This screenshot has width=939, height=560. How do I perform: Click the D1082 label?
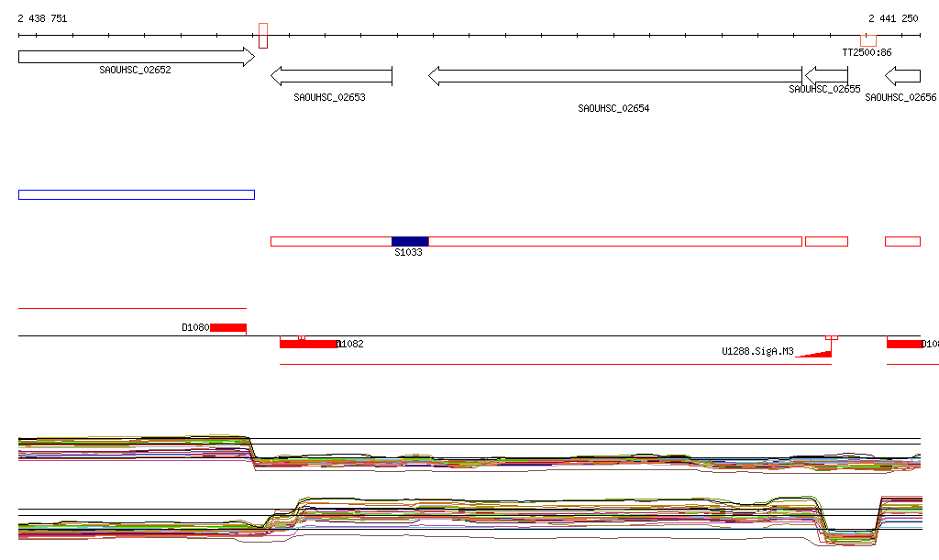(350, 344)
